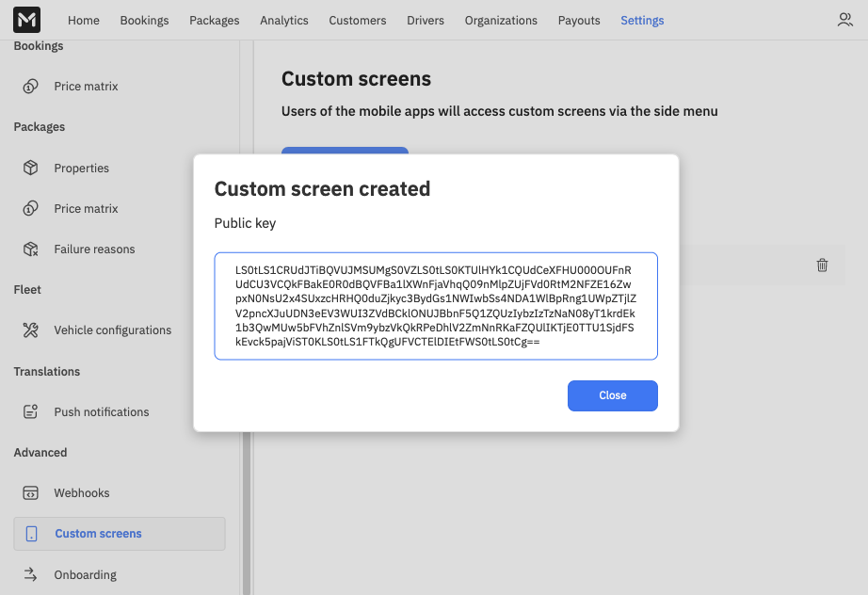The image size is (868, 595).
Task: Open Push notifications translations
Action: click(102, 411)
